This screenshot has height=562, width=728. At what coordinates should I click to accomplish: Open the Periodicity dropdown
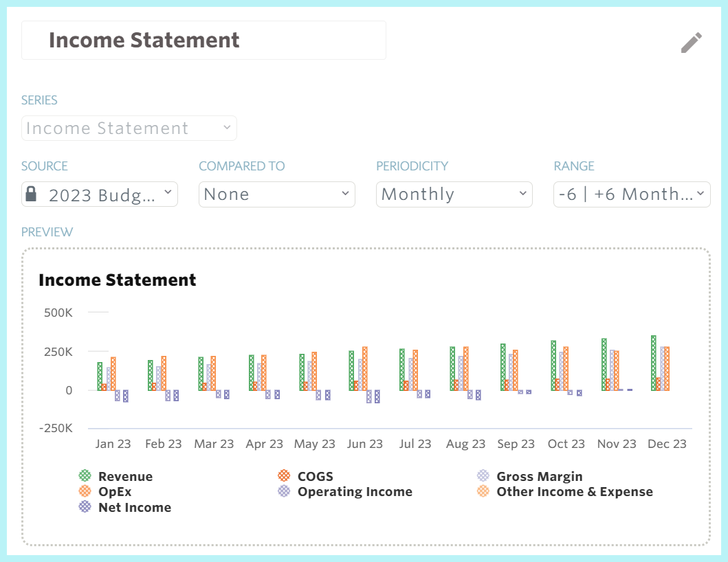tap(454, 194)
